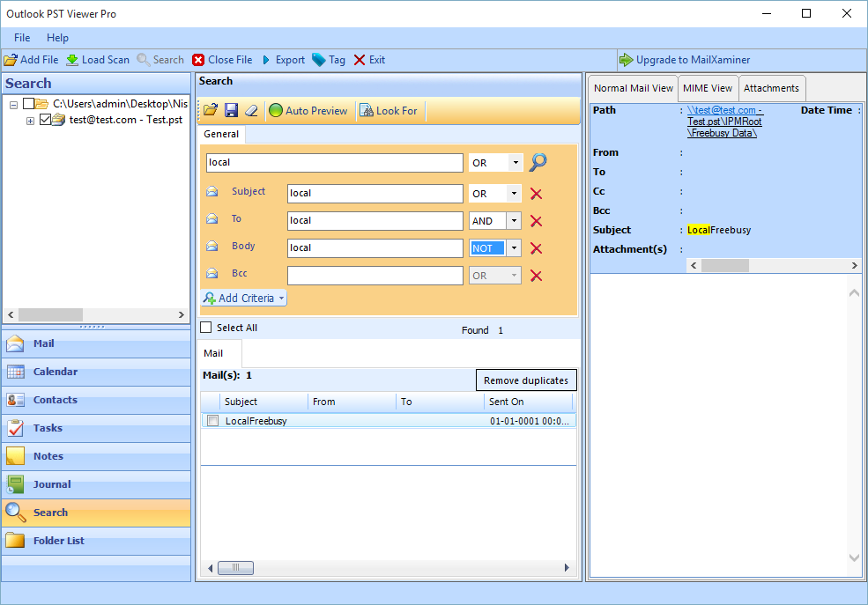Click the Load Scan icon
The height and width of the screenshot is (605, 868).
point(72,60)
